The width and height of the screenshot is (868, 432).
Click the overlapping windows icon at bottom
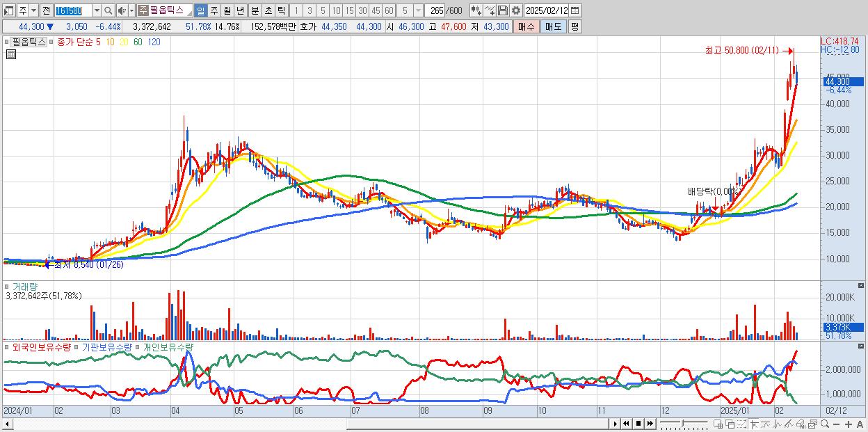point(730,424)
